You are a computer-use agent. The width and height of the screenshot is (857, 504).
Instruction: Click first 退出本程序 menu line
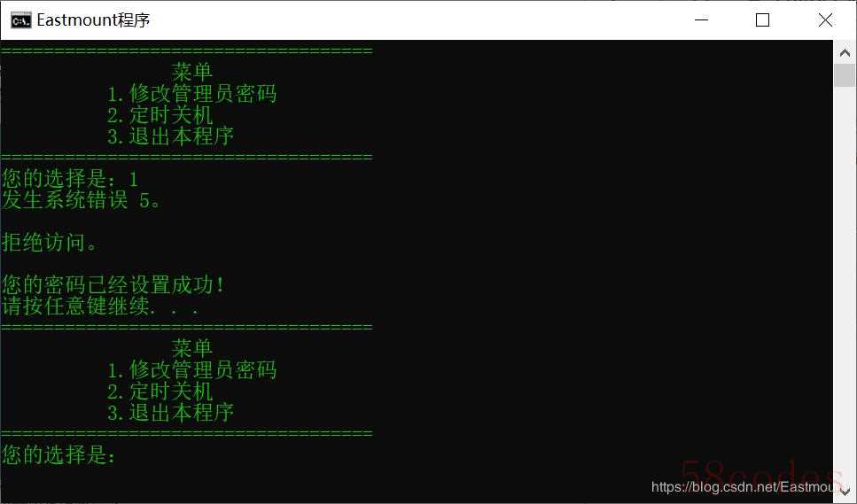[x=170, y=136]
